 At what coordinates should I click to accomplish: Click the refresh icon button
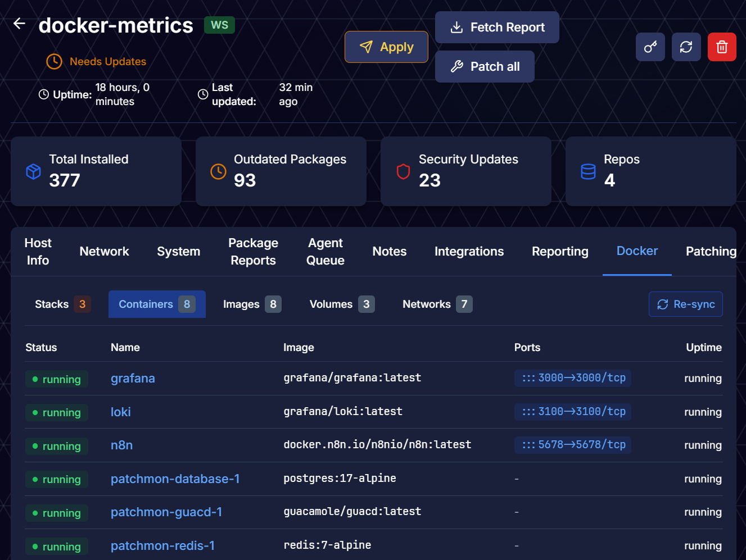pos(686,47)
